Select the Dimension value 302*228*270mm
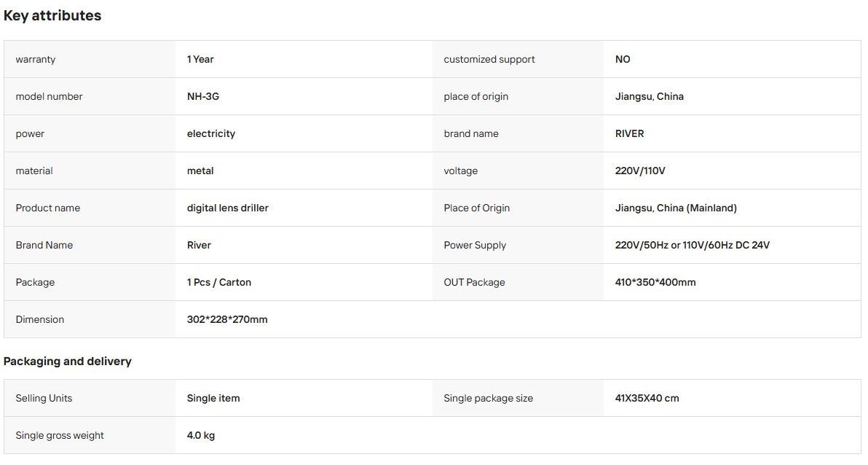This screenshot has width=868, height=465. 227,319
